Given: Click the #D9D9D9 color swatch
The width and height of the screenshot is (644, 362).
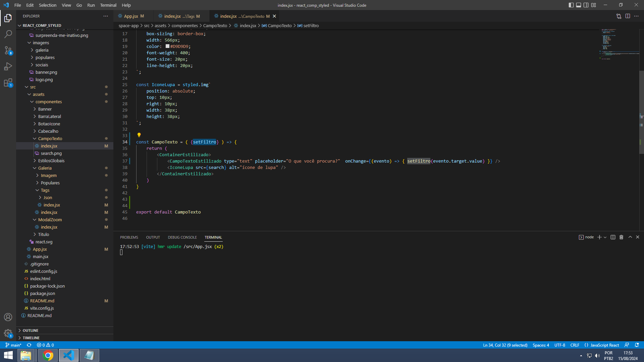Looking at the screenshot, I should click(167, 46).
